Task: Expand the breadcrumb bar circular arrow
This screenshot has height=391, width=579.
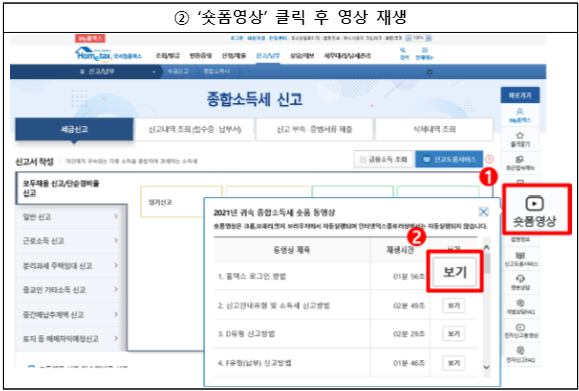Action: (429, 72)
